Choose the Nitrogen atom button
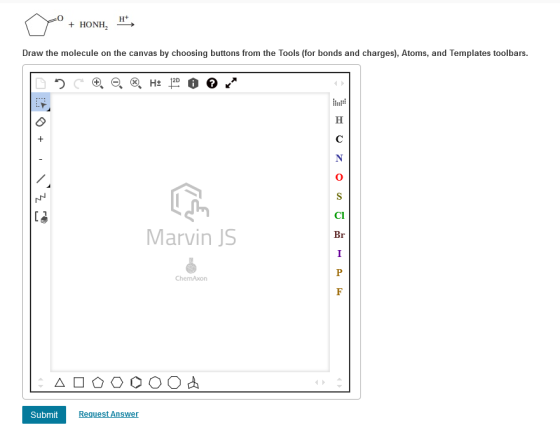 [339, 158]
